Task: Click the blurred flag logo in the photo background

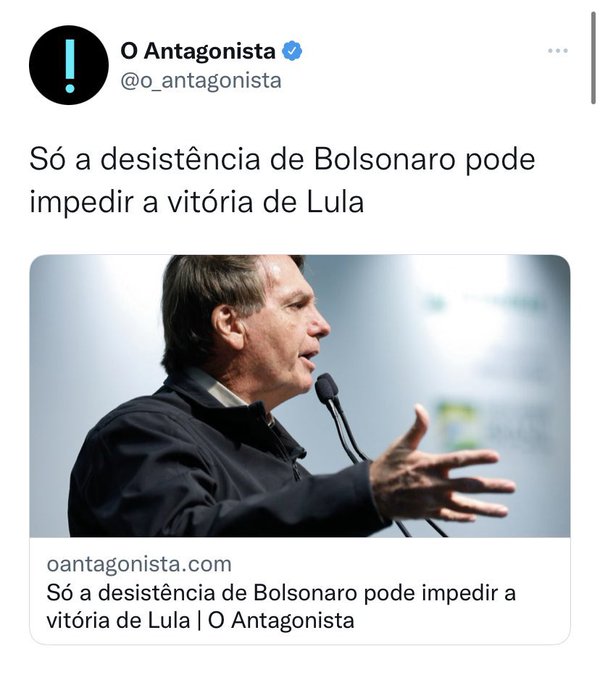Action: point(455,425)
